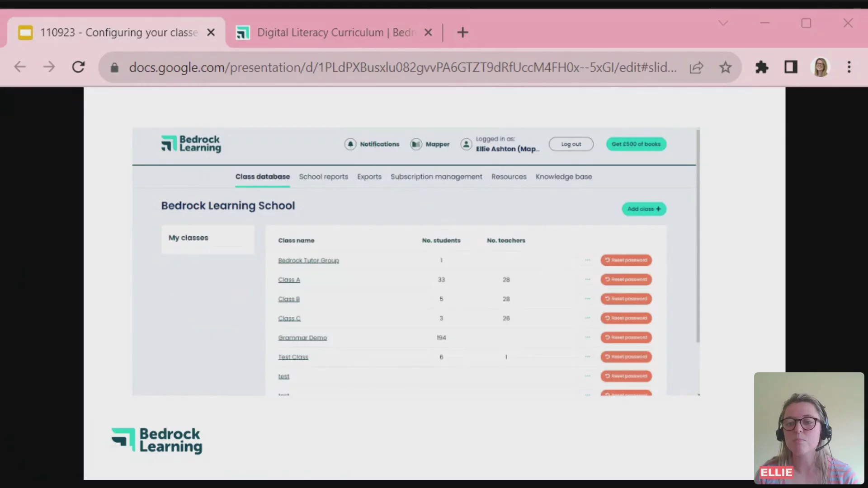868x488 pixels.
Task: Click the No. teachers column header
Action: pos(506,241)
